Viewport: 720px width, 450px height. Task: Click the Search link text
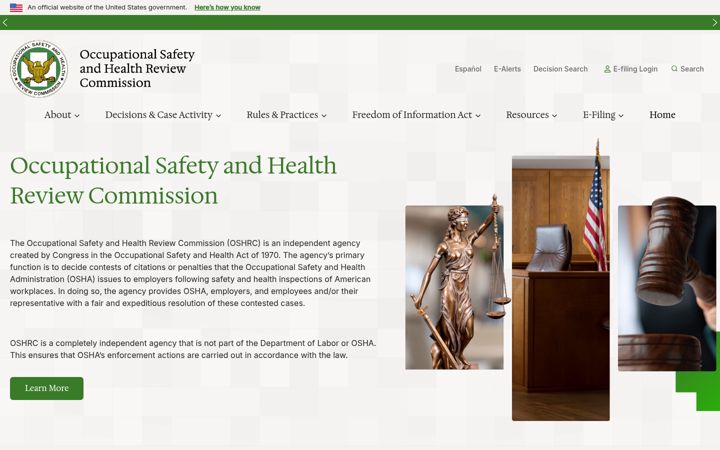tap(692, 69)
